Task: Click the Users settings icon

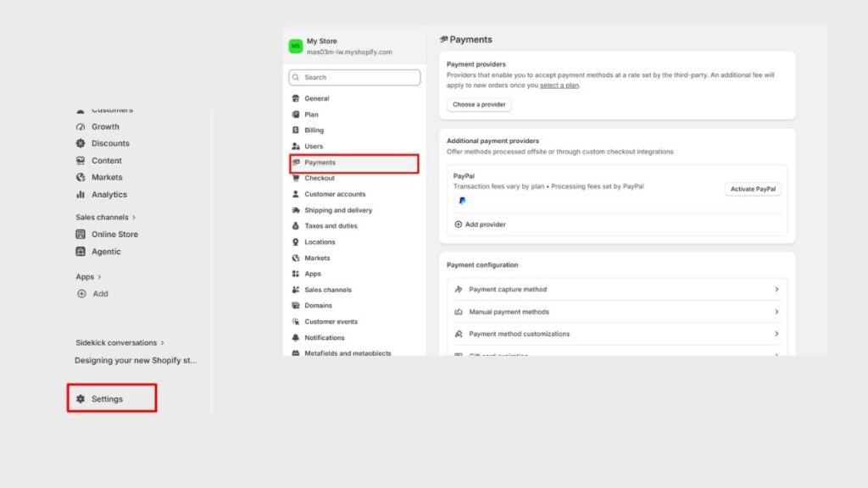Action: click(x=296, y=146)
